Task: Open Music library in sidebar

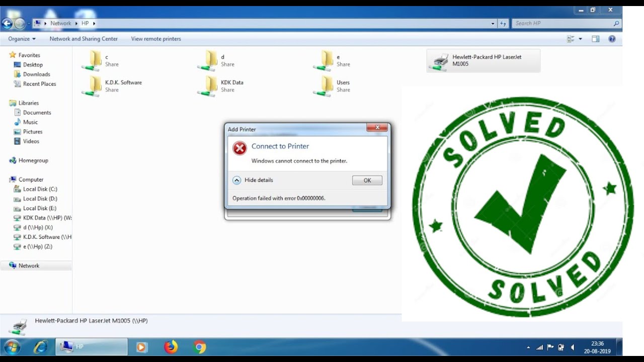Action: (x=30, y=122)
